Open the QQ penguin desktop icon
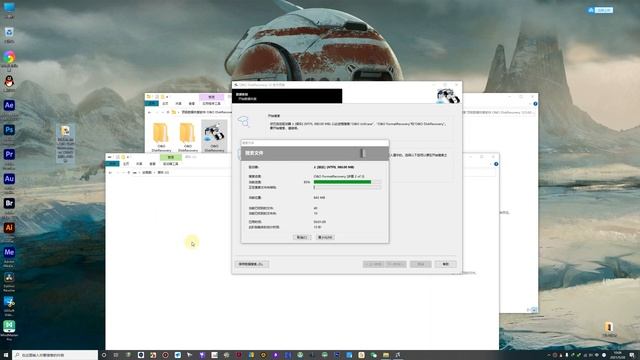Viewport: 640px width, 360px height. click(9, 83)
